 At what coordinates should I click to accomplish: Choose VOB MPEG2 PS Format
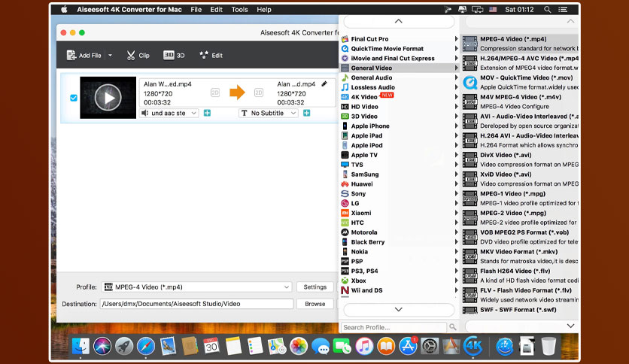[x=521, y=237]
